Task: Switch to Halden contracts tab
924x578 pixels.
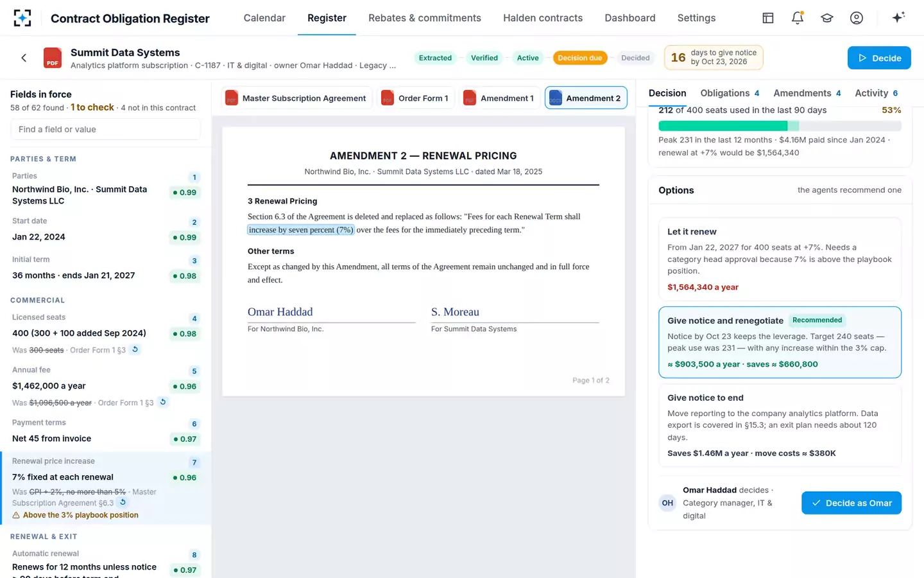Action: pos(543,18)
